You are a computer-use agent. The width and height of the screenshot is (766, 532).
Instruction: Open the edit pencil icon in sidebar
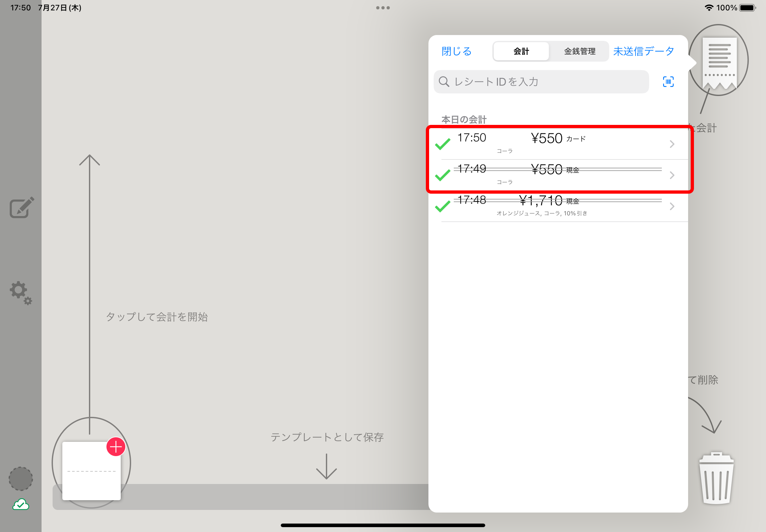point(22,207)
